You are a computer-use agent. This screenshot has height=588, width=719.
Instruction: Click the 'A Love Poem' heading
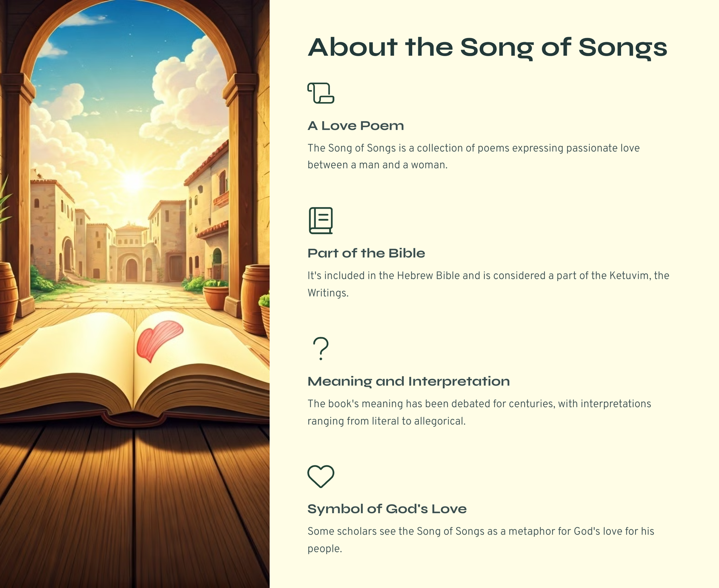click(x=355, y=126)
